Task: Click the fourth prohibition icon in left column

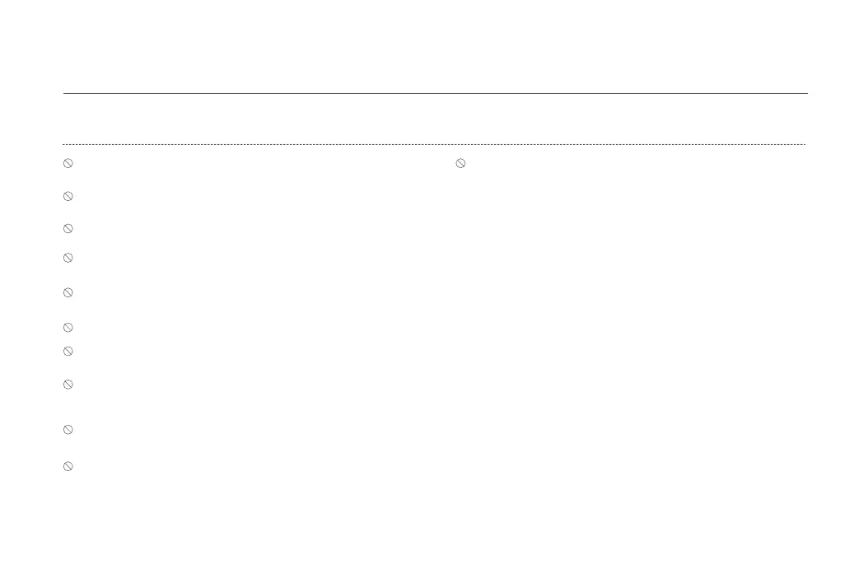Action: click(68, 258)
